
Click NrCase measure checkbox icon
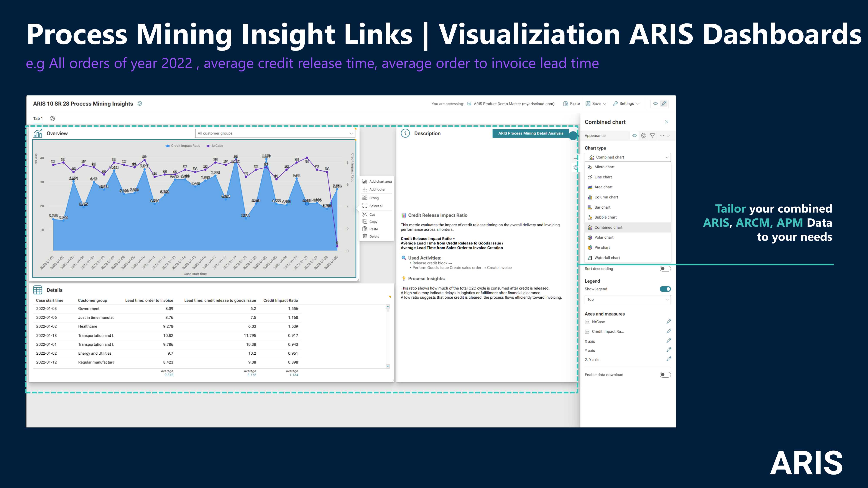coord(587,322)
